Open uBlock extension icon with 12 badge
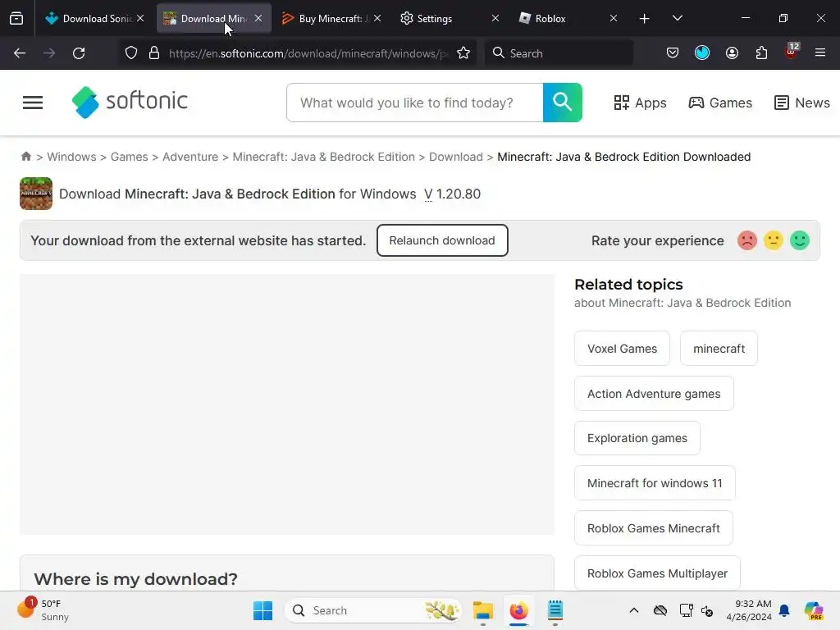Viewport: 840px width, 630px height. point(792,52)
